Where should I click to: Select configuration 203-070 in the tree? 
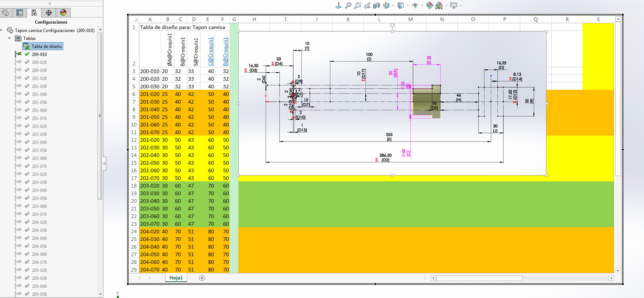click(39, 214)
